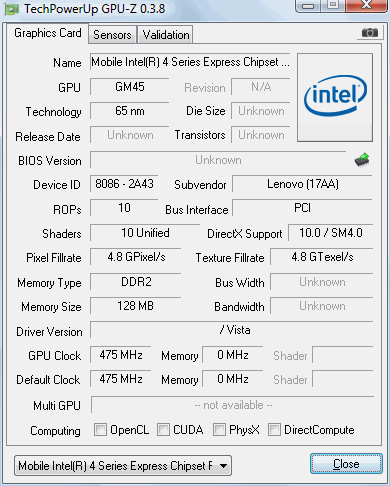Open the graphics adapter selection dropdown
The height and width of the screenshot is (486, 390).
click(x=123, y=465)
